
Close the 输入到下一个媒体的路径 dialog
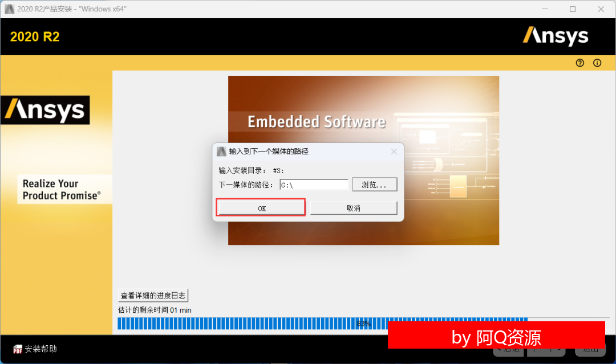tap(394, 152)
